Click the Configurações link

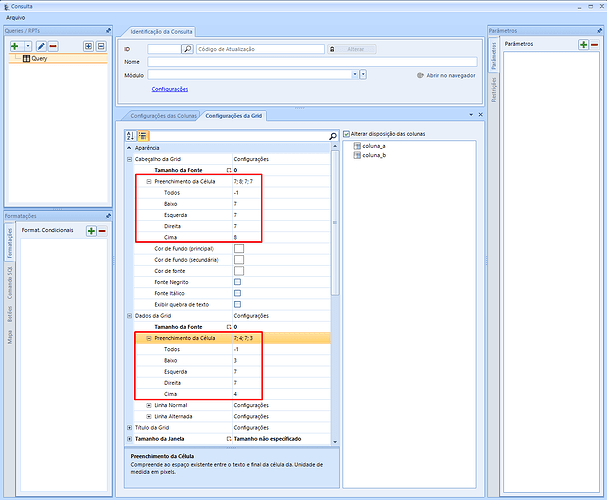point(170,89)
